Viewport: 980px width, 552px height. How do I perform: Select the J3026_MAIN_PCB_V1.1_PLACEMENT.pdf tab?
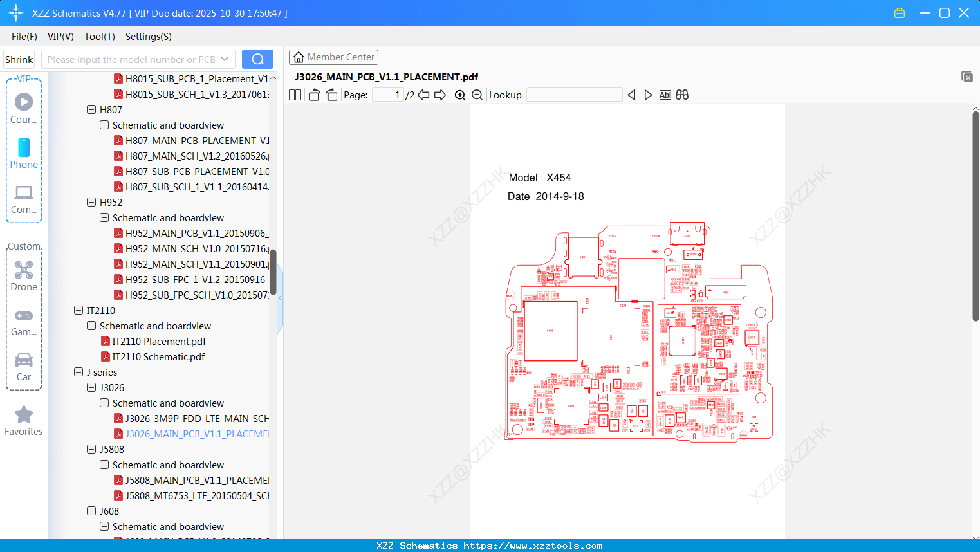pyautogui.click(x=385, y=77)
